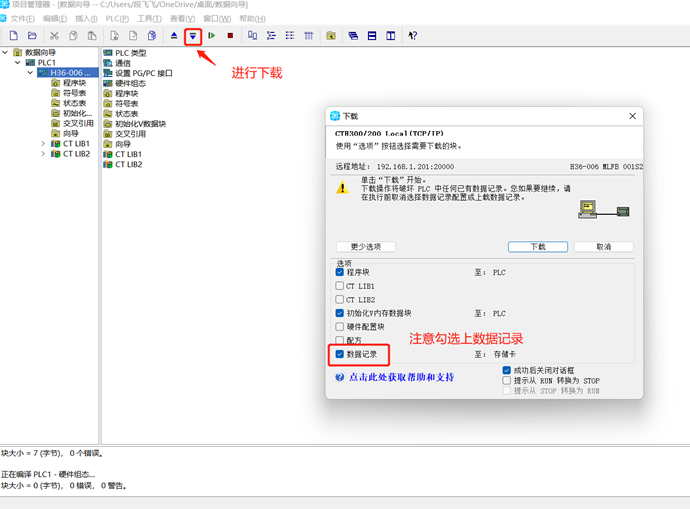Check the 配方 checkbox
Screen dimensions: 690x509
(x=339, y=341)
